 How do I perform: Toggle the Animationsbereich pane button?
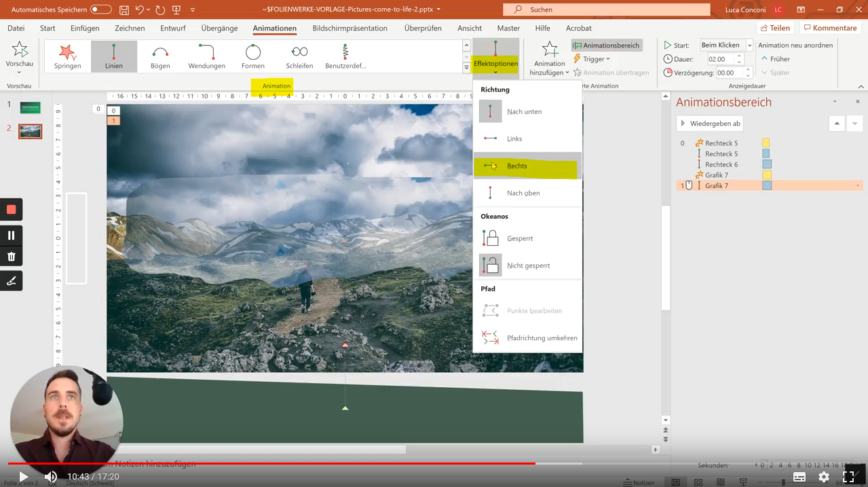click(606, 46)
